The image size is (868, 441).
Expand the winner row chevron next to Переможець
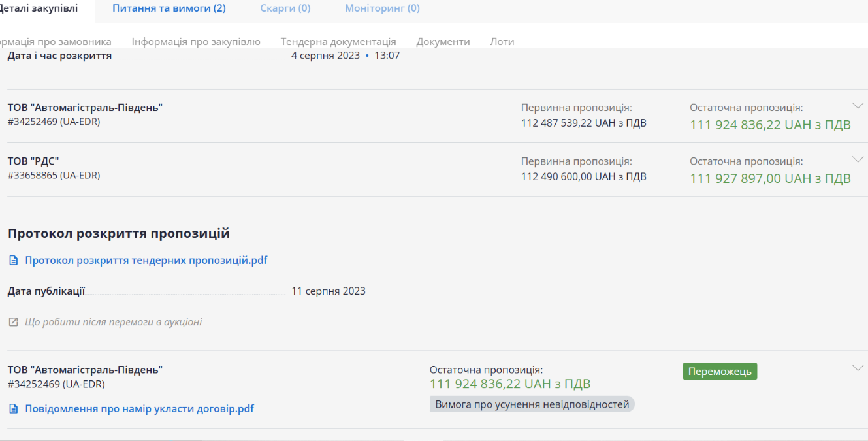coord(858,368)
